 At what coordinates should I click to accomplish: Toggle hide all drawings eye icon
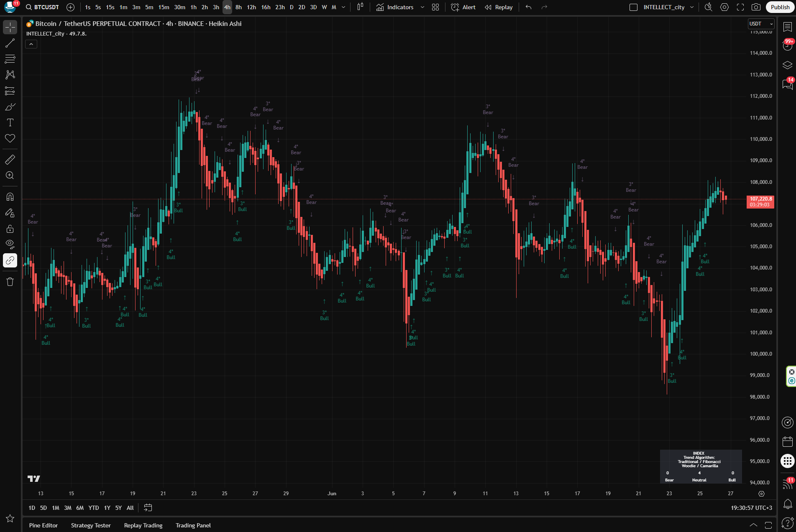point(10,244)
